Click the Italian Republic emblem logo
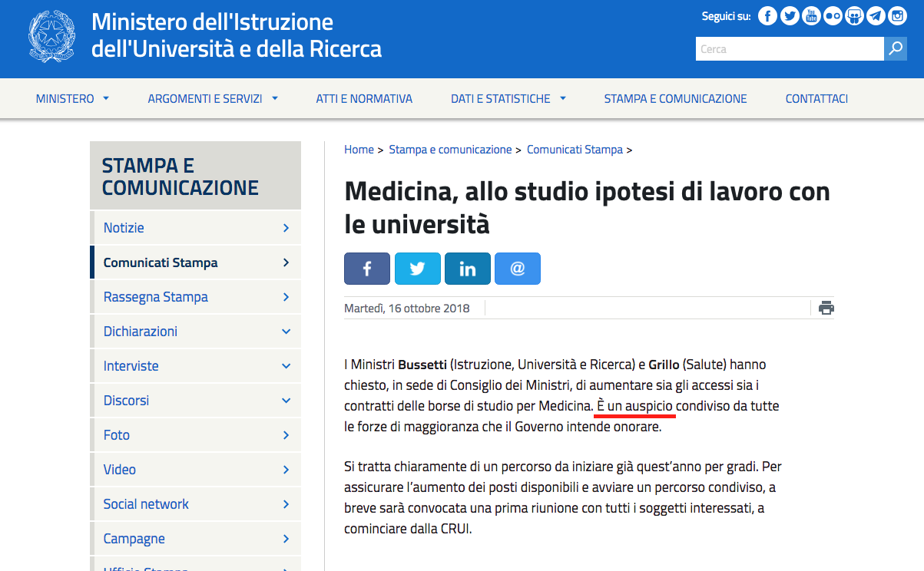924x571 pixels. [x=53, y=38]
